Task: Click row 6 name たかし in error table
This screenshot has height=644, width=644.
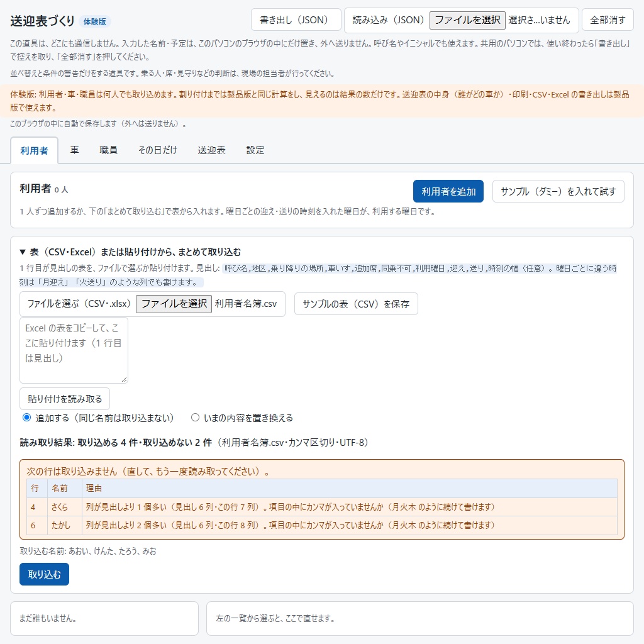Action: point(61,525)
